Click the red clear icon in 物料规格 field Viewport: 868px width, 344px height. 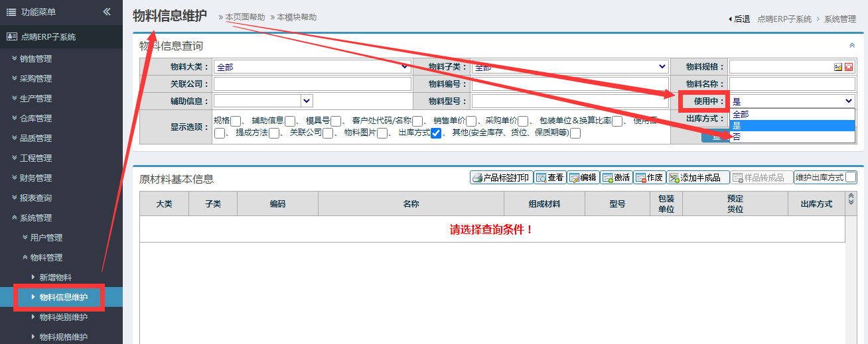[849, 67]
